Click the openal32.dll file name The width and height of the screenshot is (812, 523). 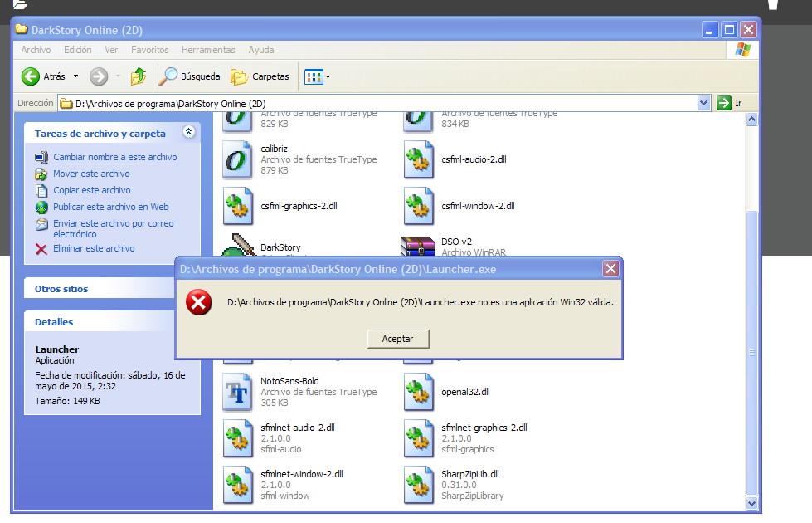465,392
